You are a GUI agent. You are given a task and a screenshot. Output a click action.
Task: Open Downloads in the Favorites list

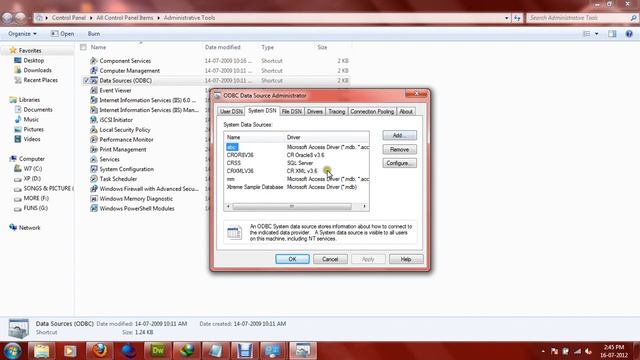pos(37,70)
